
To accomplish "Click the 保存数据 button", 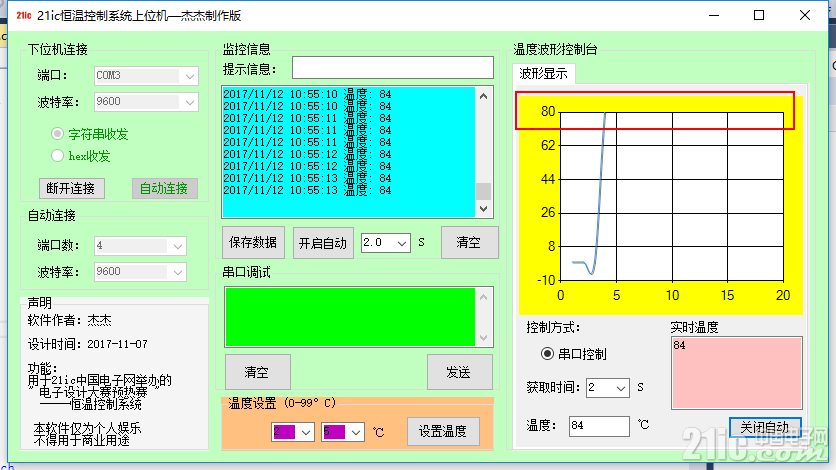I will (253, 242).
